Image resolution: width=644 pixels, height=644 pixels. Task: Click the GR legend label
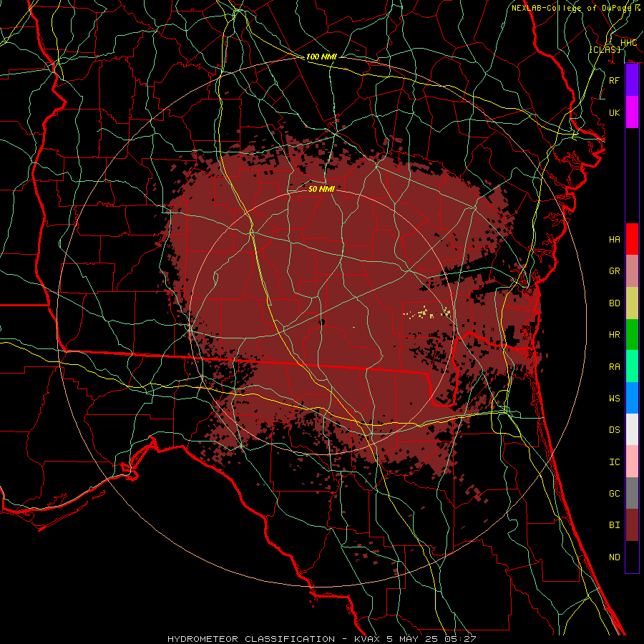tap(614, 271)
